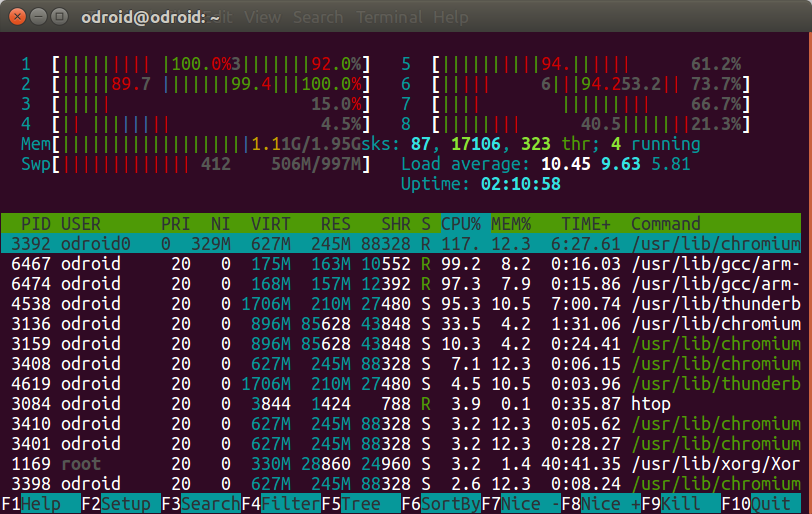Viewport: 812px width, 514px height.
Task: Click F7 Nice - to raise priority
Action: 521,504
